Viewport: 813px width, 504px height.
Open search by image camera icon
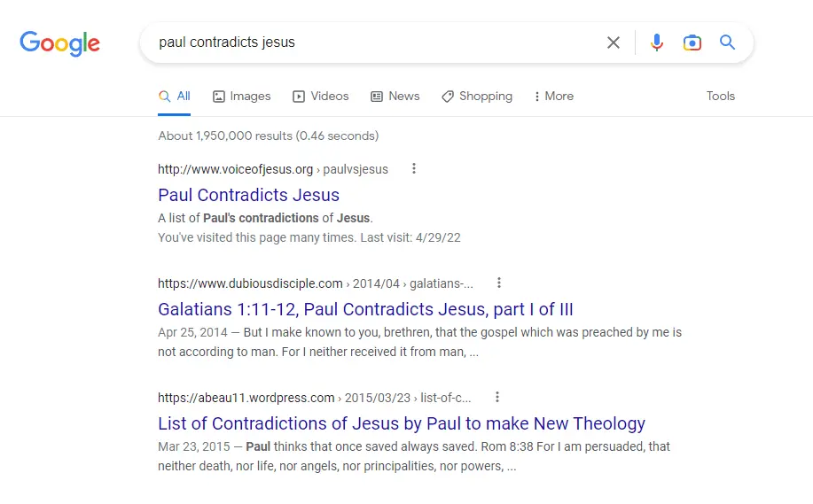(x=692, y=43)
